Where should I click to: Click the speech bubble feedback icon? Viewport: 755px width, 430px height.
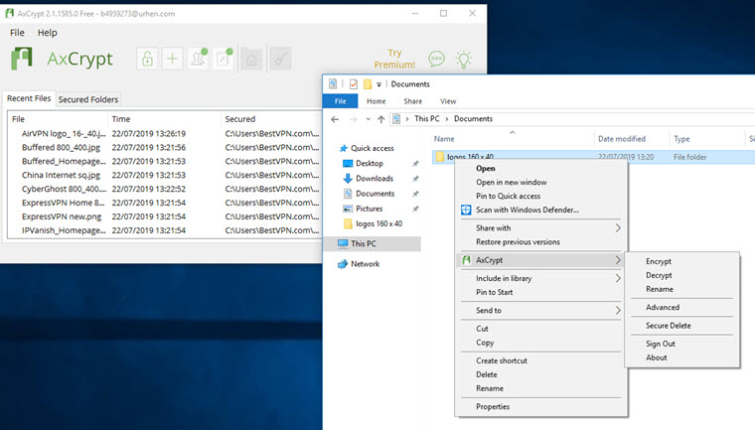pos(436,59)
